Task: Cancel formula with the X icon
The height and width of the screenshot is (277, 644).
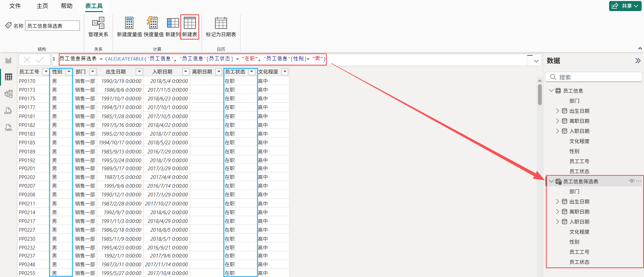Action: 27,60
